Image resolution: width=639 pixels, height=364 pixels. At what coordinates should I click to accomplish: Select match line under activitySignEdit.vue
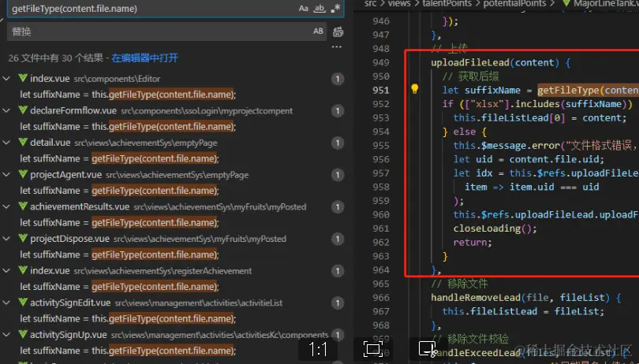coord(128,319)
